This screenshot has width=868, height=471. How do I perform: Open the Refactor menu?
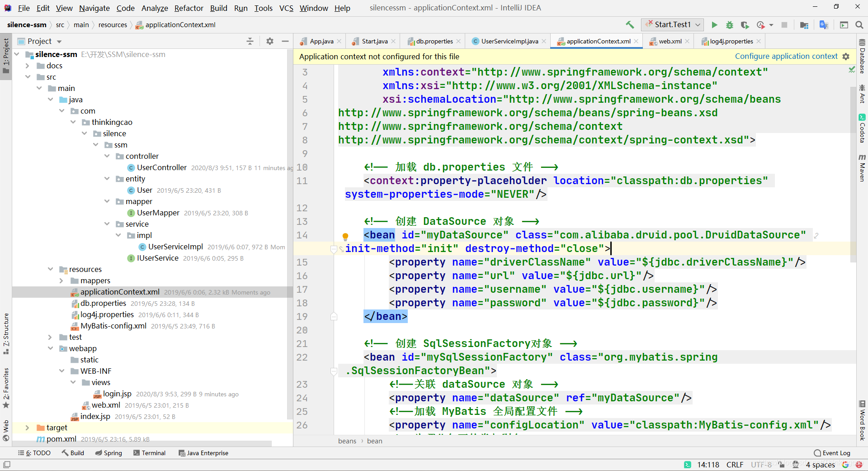(x=189, y=8)
